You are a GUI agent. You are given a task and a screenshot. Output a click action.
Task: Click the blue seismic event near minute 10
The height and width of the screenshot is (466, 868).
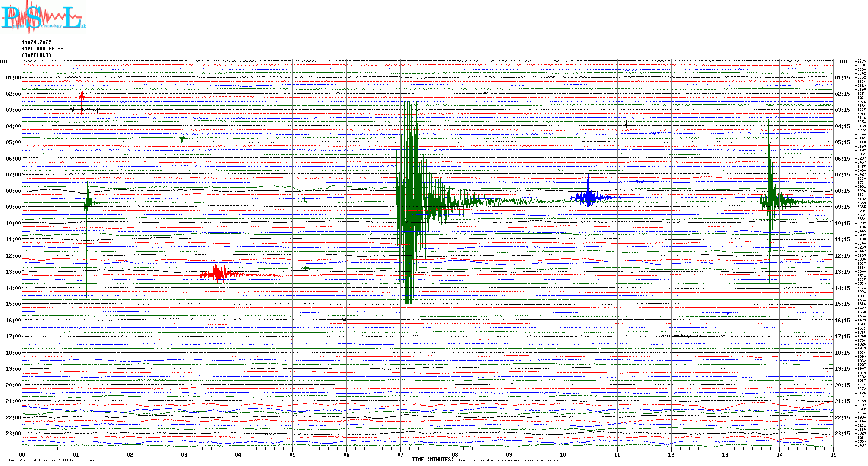588,198
